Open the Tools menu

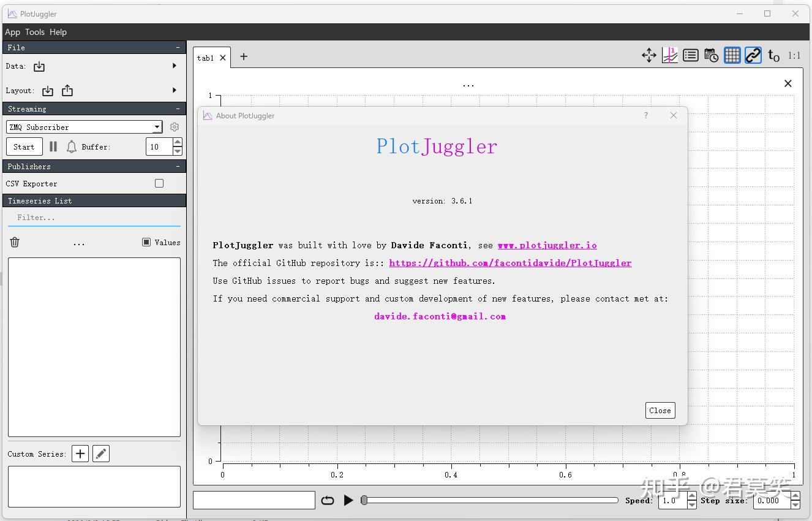tap(35, 32)
